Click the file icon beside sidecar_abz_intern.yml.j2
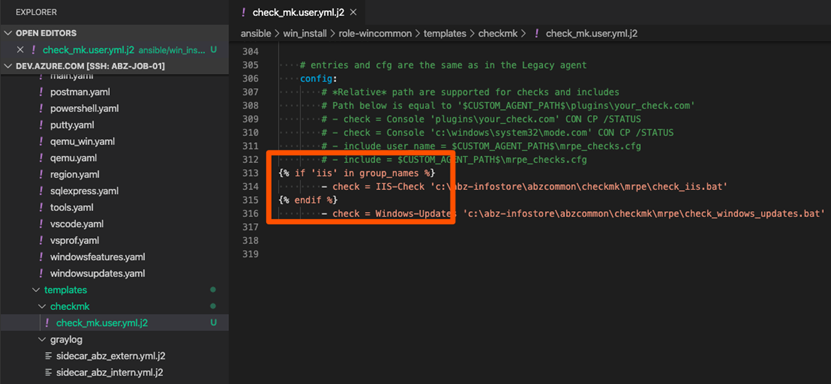Screen dimensions: 831x384 pyautogui.click(x=47, y=372)
